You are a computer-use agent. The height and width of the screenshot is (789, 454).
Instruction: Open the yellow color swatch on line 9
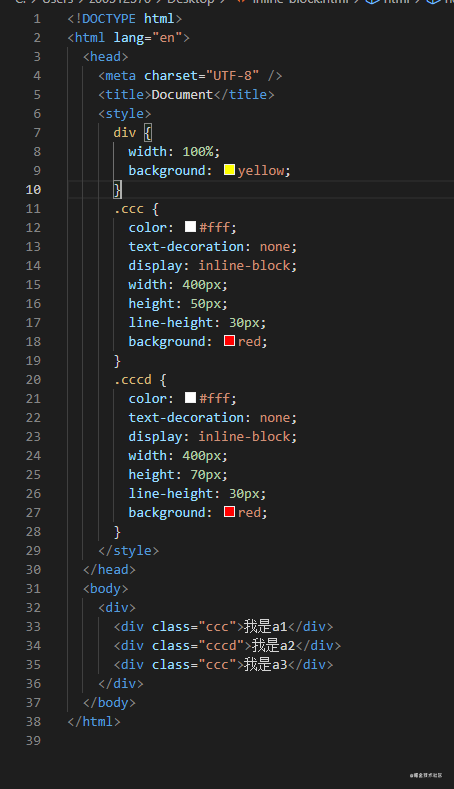click(x=230, y=170)
